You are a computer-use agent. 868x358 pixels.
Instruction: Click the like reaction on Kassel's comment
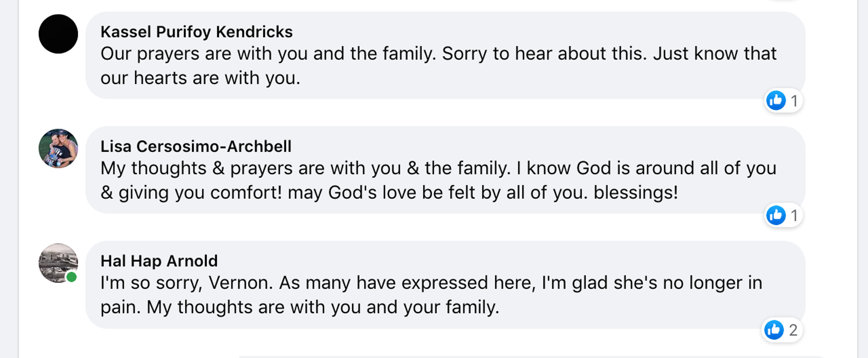[776, 101]
